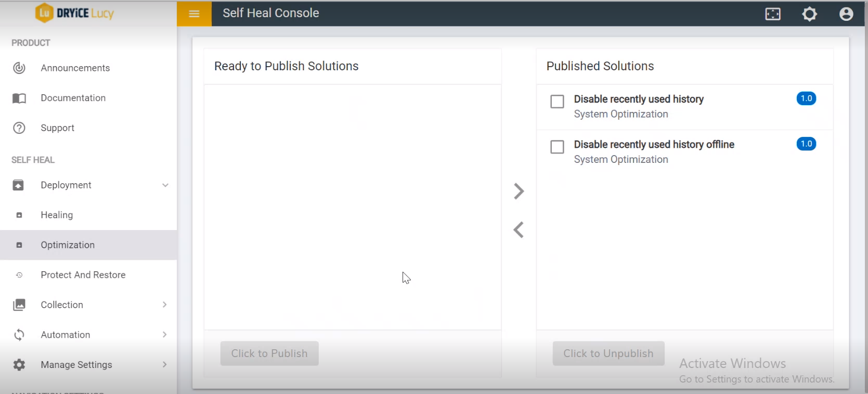Open the settings gear in header

coord(809,14)
